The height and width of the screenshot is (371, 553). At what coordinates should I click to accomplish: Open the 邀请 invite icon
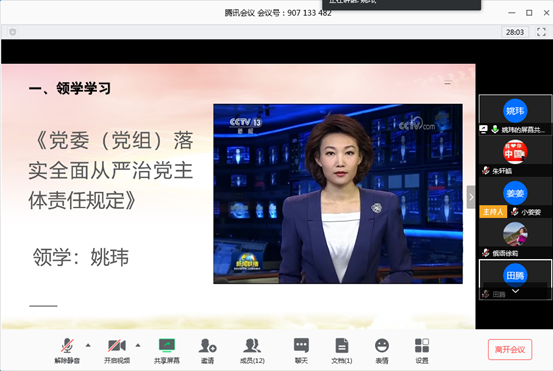[207, 351]
